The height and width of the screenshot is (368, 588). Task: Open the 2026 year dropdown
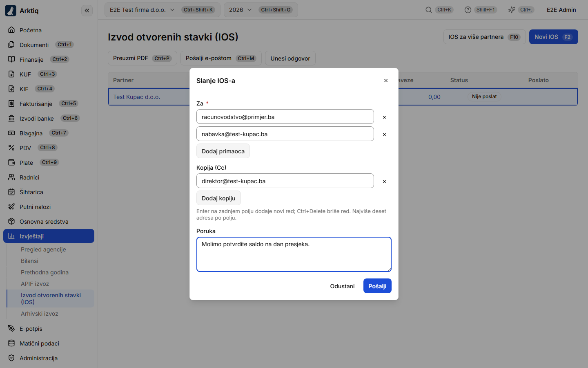point(261,10)
